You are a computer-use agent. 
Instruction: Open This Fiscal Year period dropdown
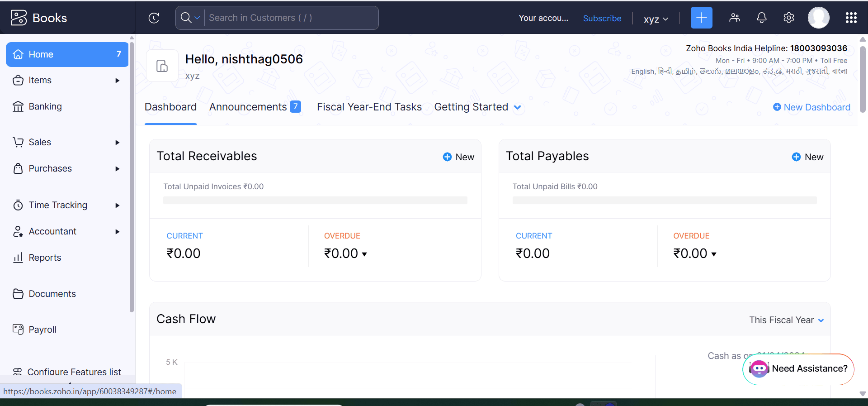(x=787, y=320)
